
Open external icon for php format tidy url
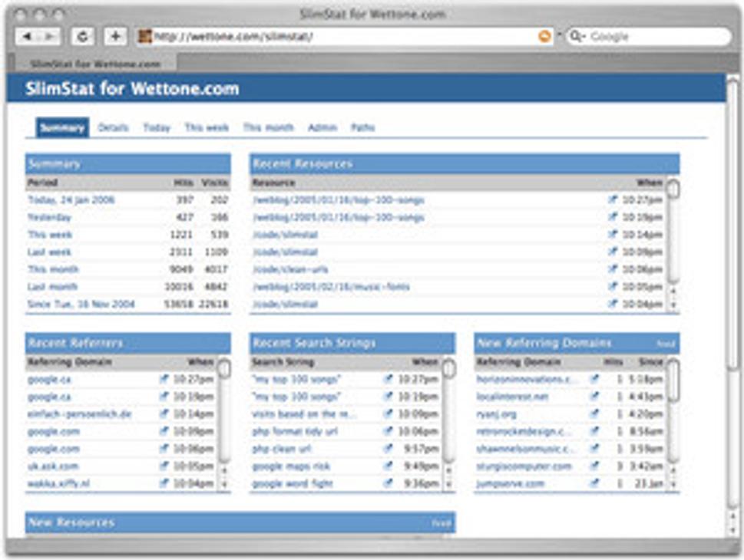coord(389,431)
